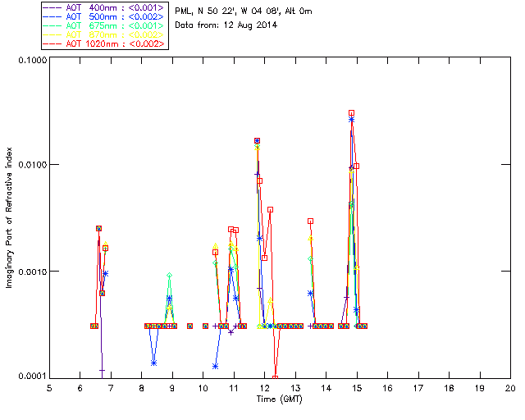Click the yellow triangle marker near 12.2 GMT
The image size is (525, 420).
(x=271, y=301)
